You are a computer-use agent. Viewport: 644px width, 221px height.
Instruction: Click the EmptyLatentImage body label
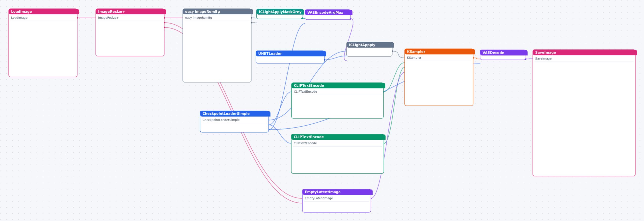[x=319, y=198]
